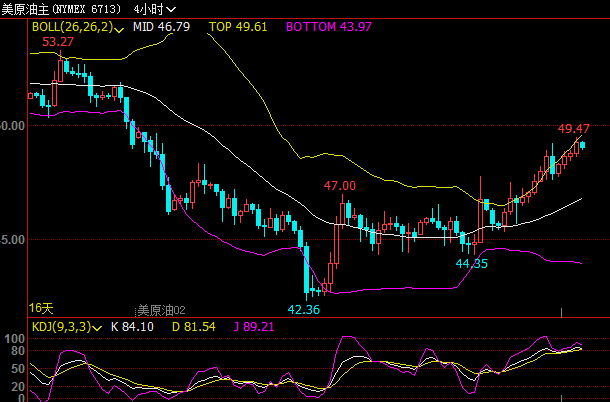Click the 20 level on KDJ axis
Viewport: 610px width, 402px height.
20,386
